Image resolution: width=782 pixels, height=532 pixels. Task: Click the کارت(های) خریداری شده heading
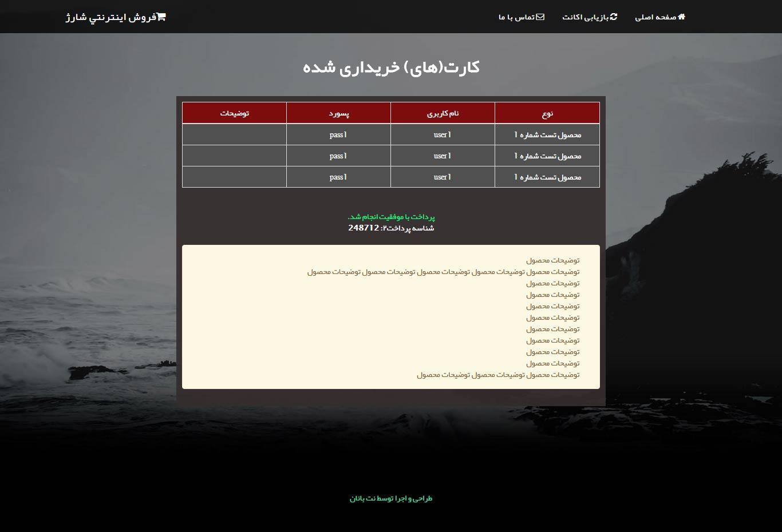[x=391, y=68]
